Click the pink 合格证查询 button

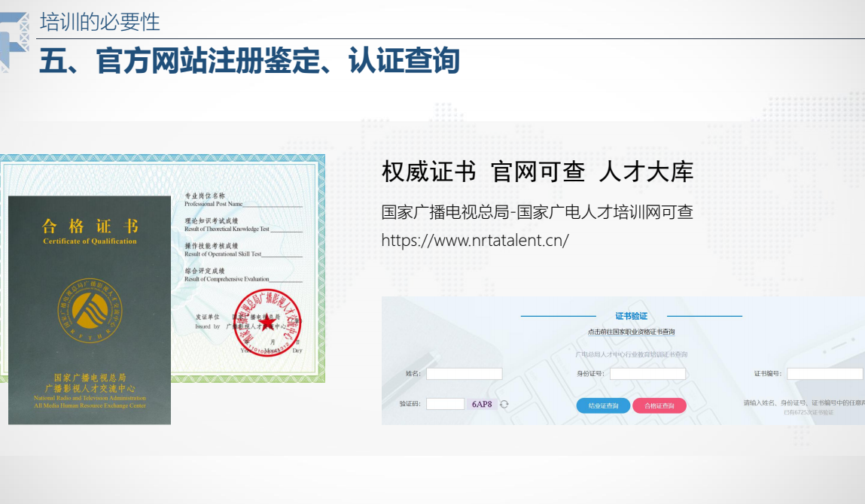point(659,406)
